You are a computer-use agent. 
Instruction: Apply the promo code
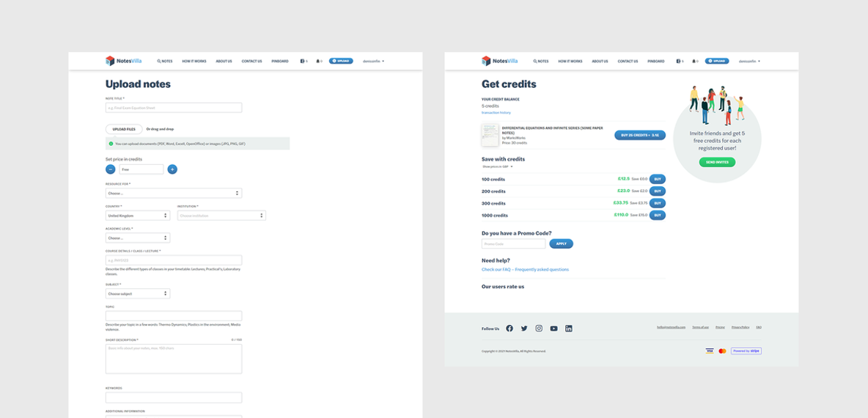tap(562, 243)
